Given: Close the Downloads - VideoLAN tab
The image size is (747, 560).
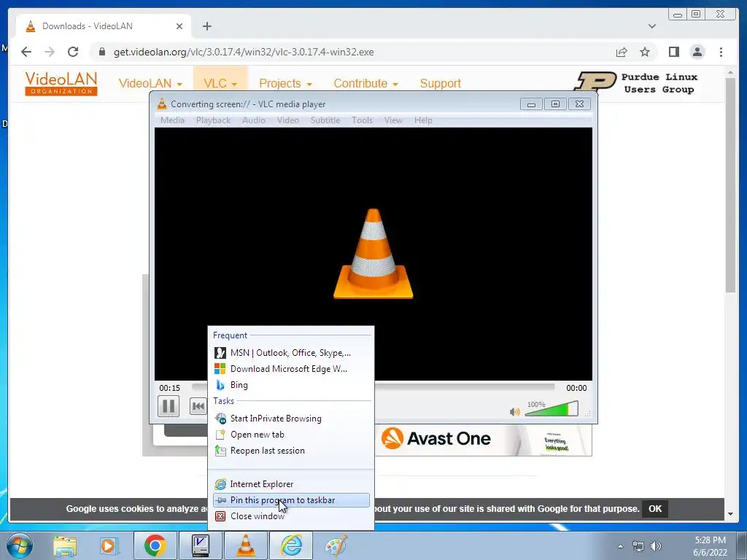Looking at the screenshot, I should [179, 26].
